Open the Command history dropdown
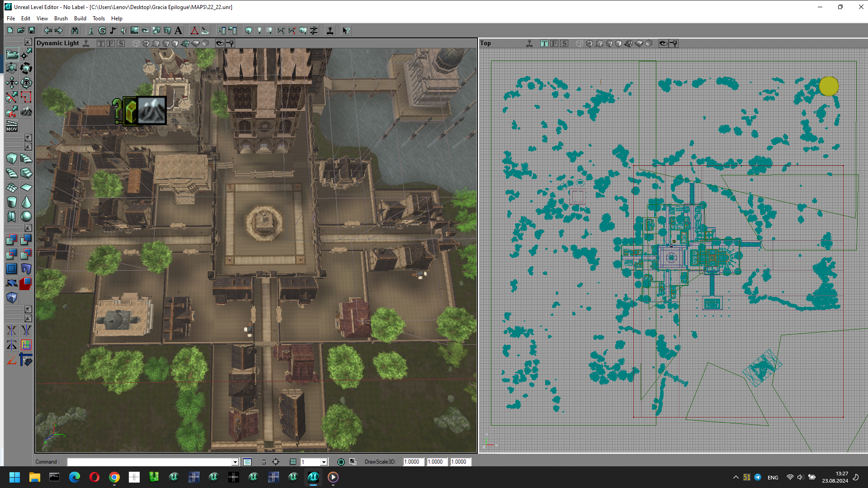868x488 pixels. [235, 462]
